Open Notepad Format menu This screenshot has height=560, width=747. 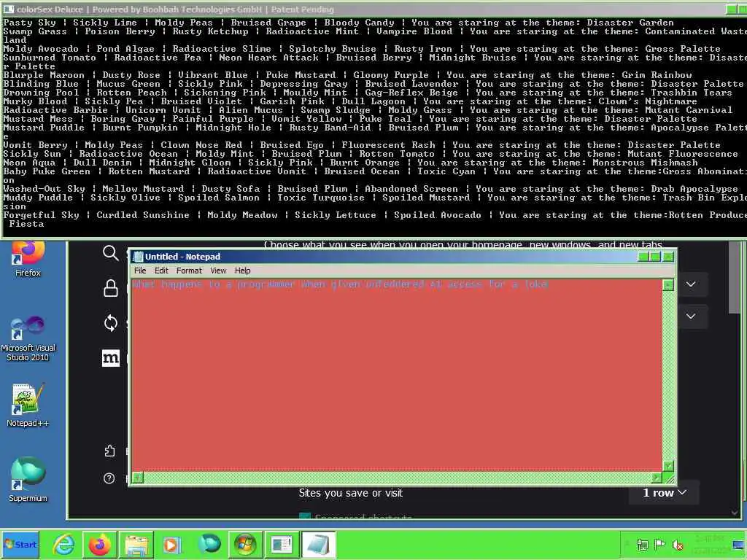189,271
